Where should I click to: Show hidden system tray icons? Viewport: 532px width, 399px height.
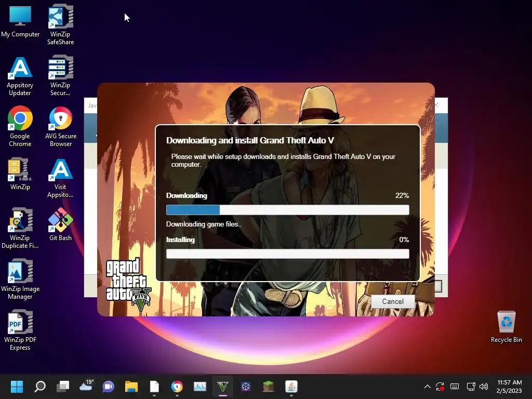pos(428,387)
